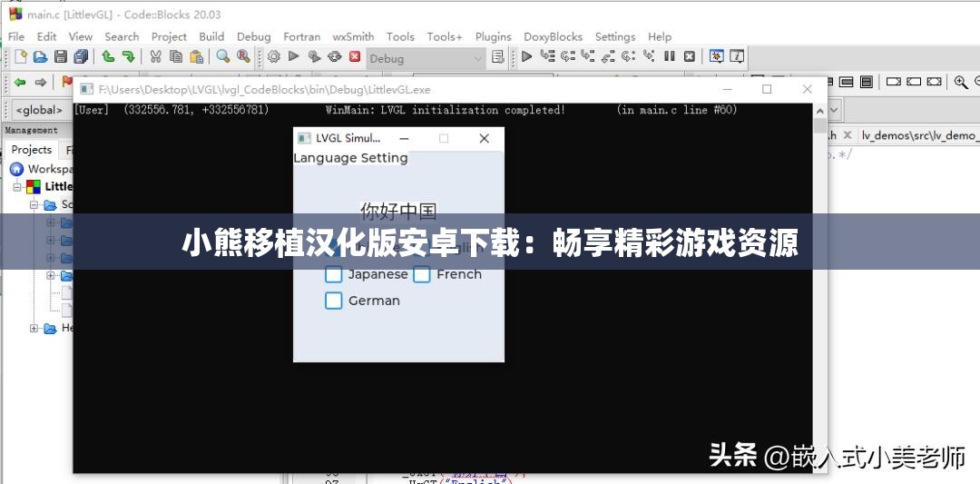Select Workspace tree item

[42, 169]
